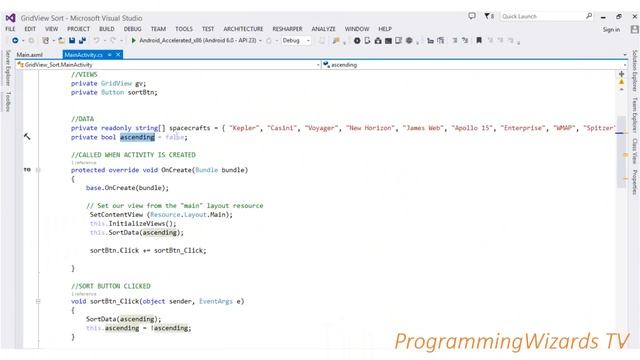
Task: Click the Open File folder icon
Action: click(x=61, y=40)
